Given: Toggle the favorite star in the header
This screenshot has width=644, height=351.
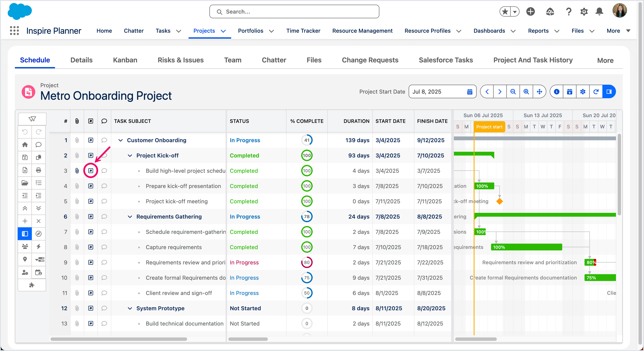Looking at the screenshot, I should click(505, 11).
